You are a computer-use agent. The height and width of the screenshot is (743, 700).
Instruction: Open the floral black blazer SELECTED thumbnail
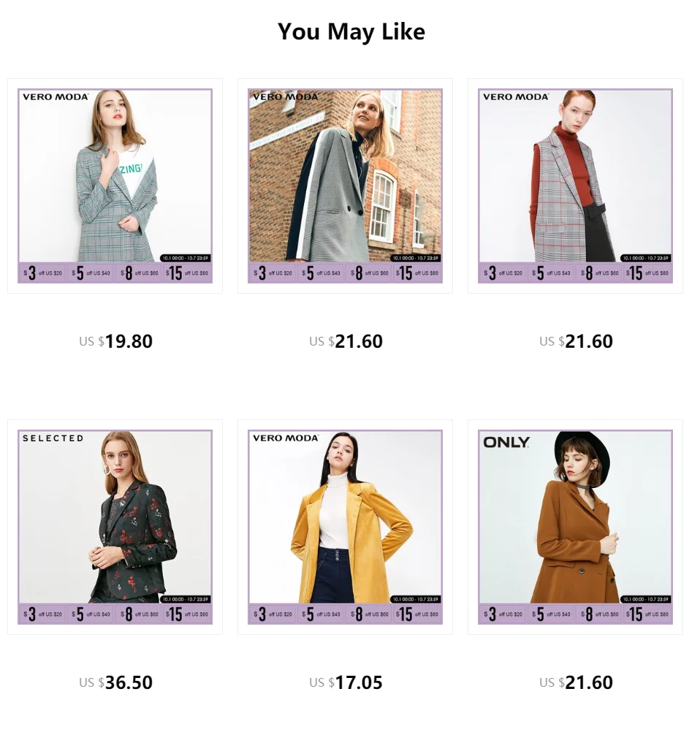115,527
